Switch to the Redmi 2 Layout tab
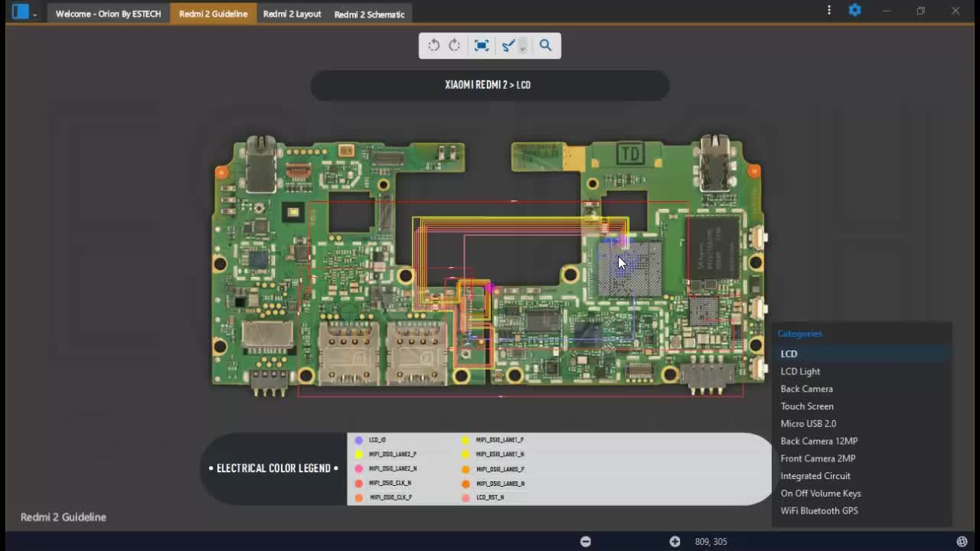Image resolution: width=980 pixels, height=551 pixels. (292, 14)
